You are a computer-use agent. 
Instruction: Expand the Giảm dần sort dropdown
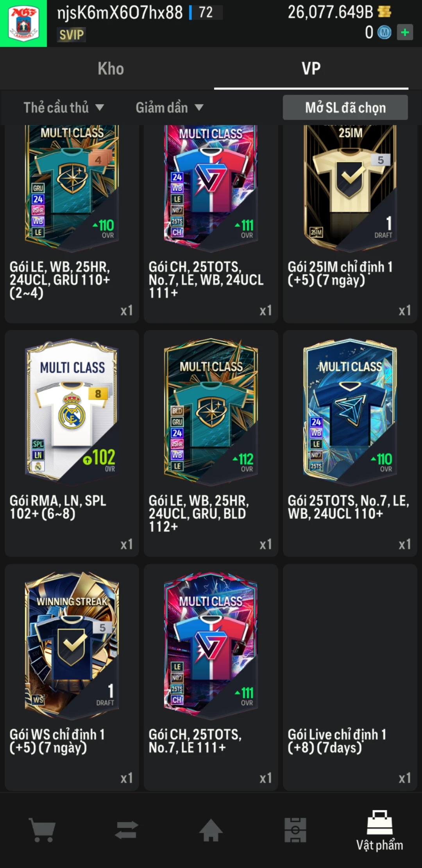[x=170, y=108]
